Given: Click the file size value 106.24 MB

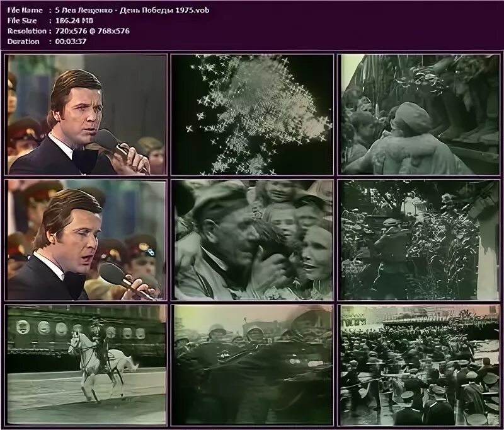Looking at the screenshot, I should coord(74,21).
